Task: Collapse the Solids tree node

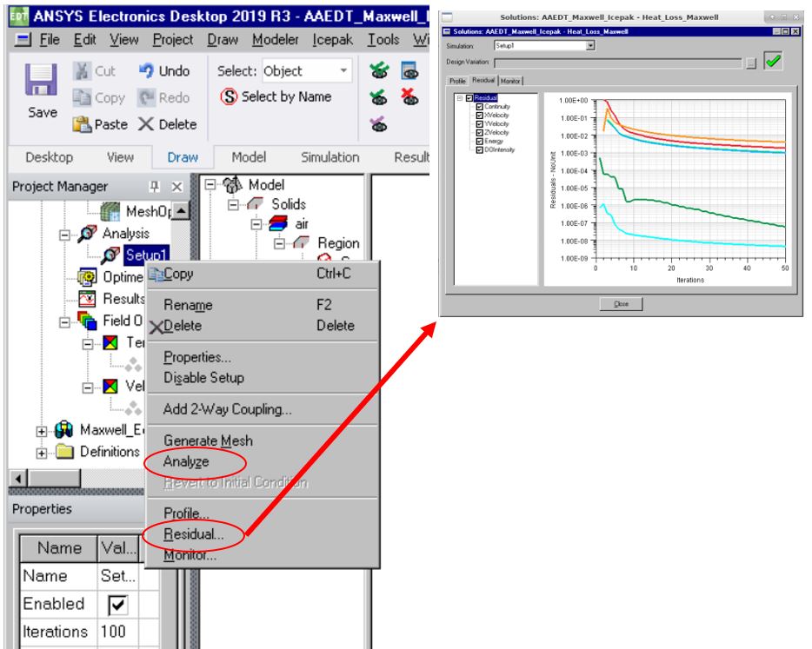Action: click(234, 205)
